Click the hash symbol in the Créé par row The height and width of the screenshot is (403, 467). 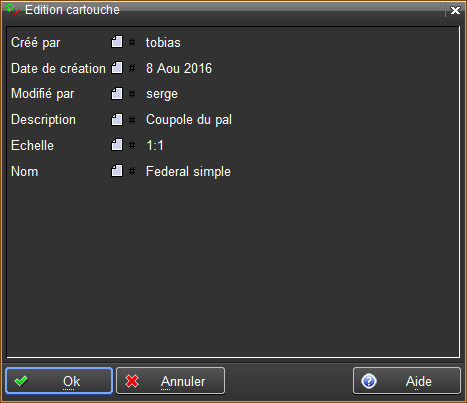point(132,42)
